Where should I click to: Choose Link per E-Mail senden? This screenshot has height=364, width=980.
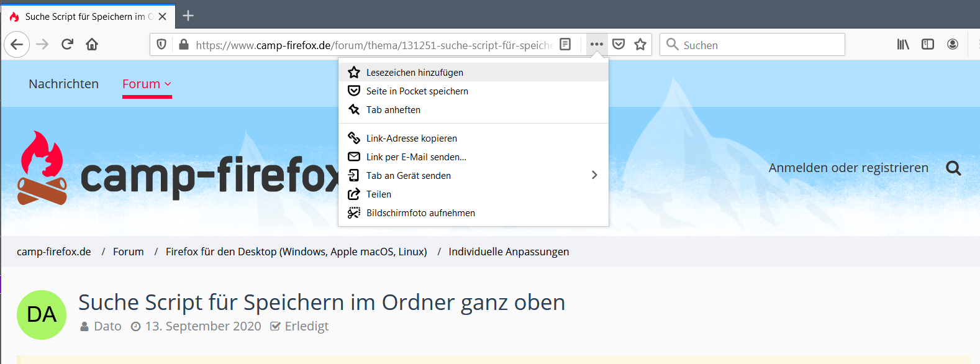tap(473, 157)
